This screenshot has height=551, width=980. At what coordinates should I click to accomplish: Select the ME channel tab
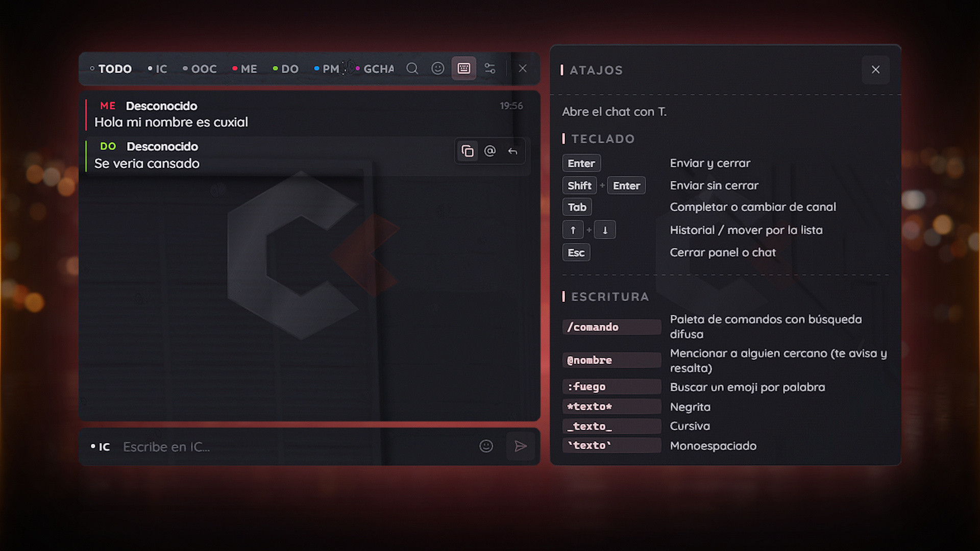coord(244,69)
